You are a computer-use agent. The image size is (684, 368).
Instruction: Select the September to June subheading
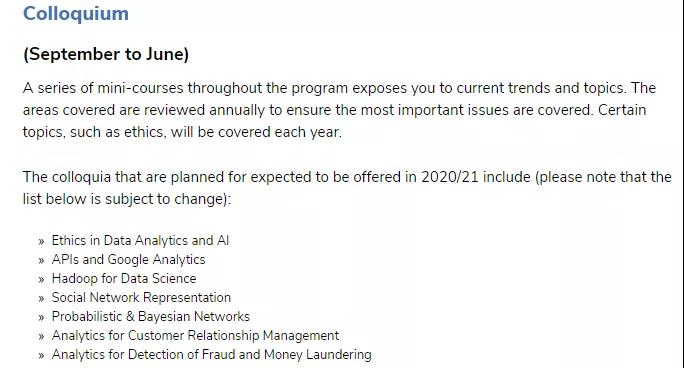[x=106, y=55]
